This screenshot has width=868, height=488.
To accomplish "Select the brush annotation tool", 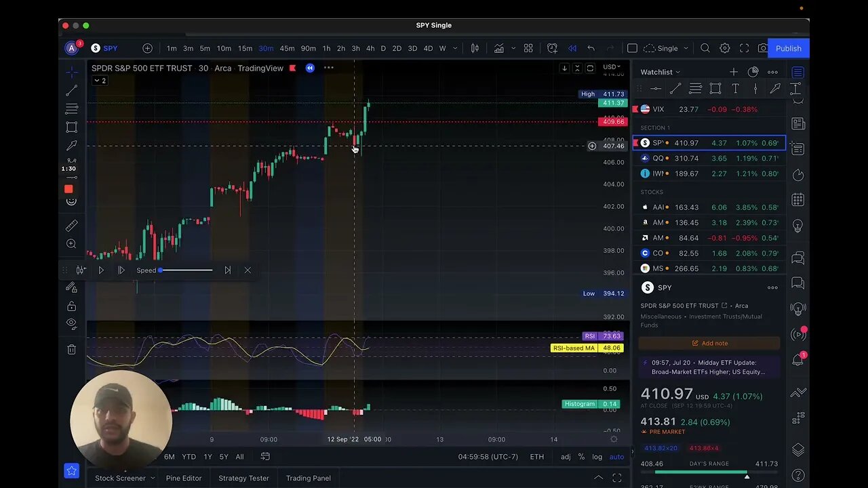I will pyautogui.click(x=71, y=145).
